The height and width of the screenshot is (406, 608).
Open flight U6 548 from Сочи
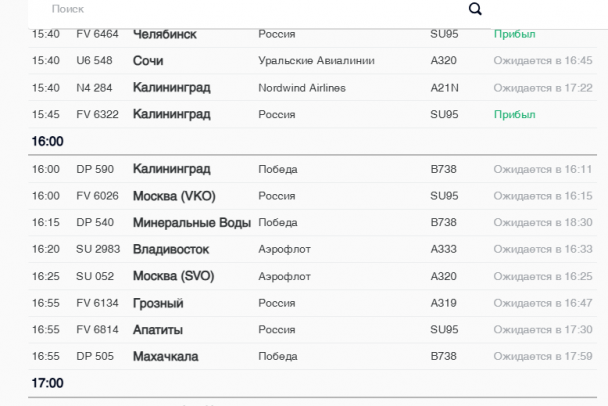tap(313, 61)
